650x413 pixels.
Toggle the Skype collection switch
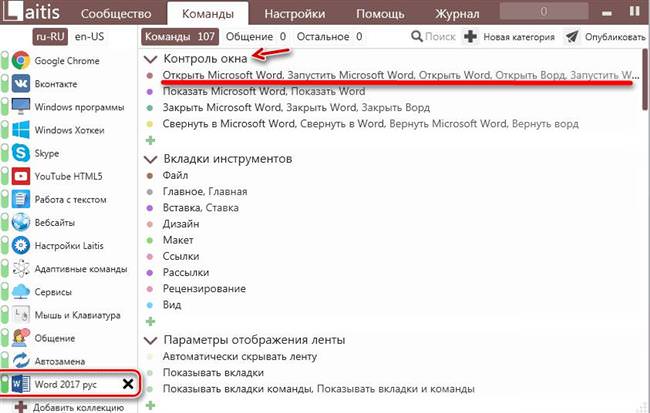click(5, 153)
